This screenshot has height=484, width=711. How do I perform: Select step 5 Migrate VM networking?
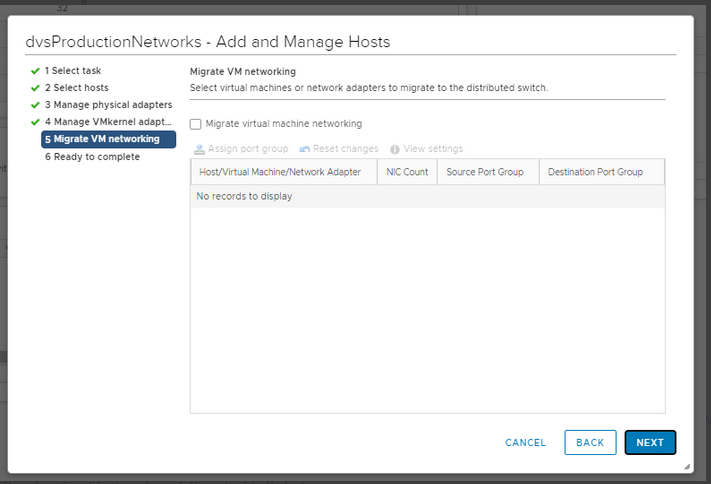tap(108, 139)
